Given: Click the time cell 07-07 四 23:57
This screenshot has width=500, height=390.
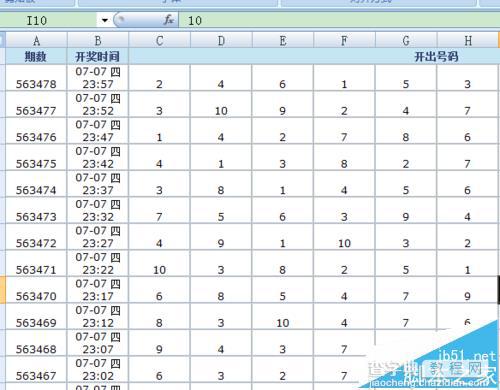Looking at the screenshot, I should (98, 78).
